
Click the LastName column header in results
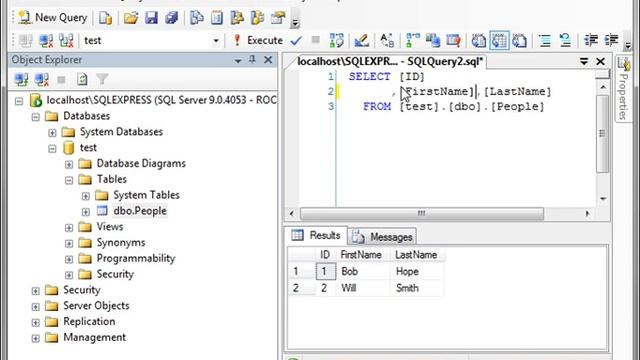[x=417, y=255]
